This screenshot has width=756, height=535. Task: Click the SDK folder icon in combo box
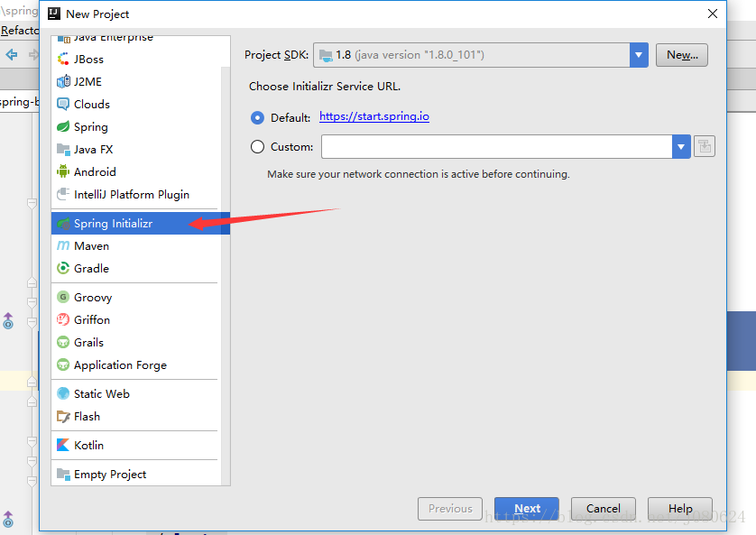326,55
